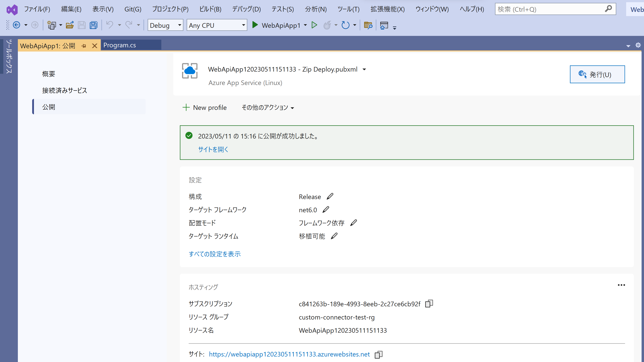The width and height of the screenshot is (644, 362).
Task: Open the azurewebsites.net site URL
Action: (x=289, y=354)
